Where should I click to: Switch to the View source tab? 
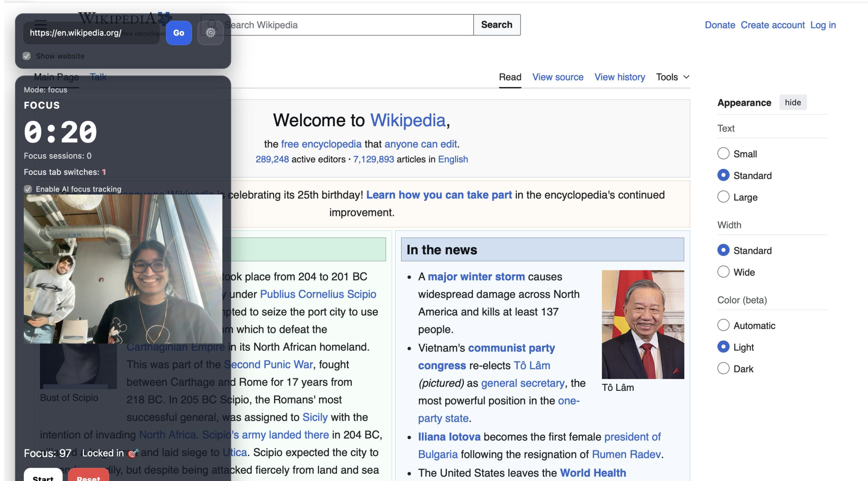tap(557, 77)
